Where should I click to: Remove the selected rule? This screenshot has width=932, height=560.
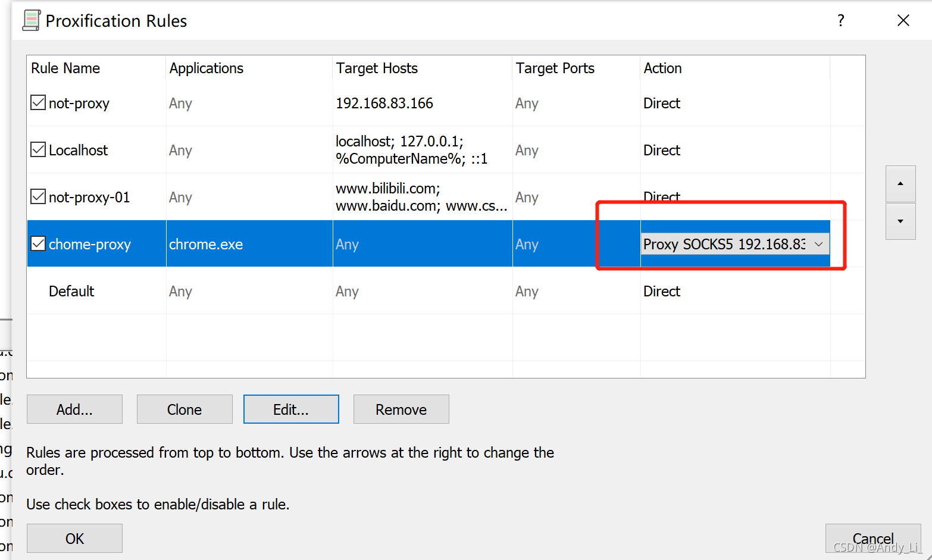click(401, 409)
